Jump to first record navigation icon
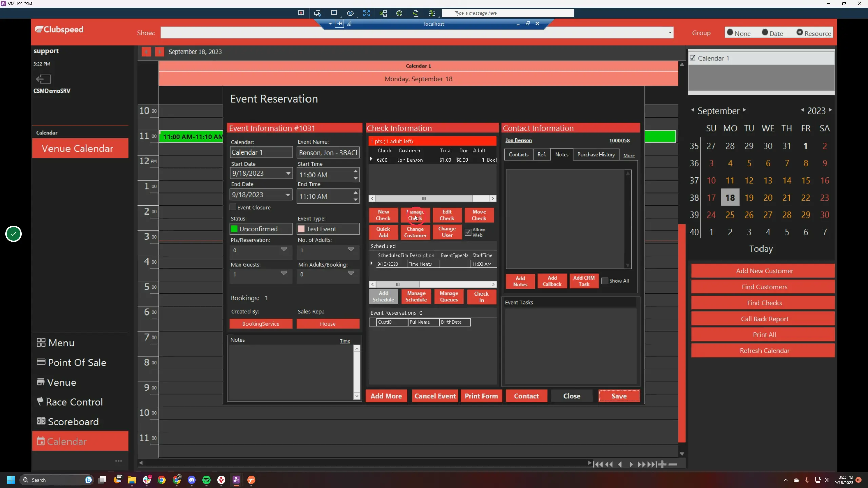 point(598,464)
